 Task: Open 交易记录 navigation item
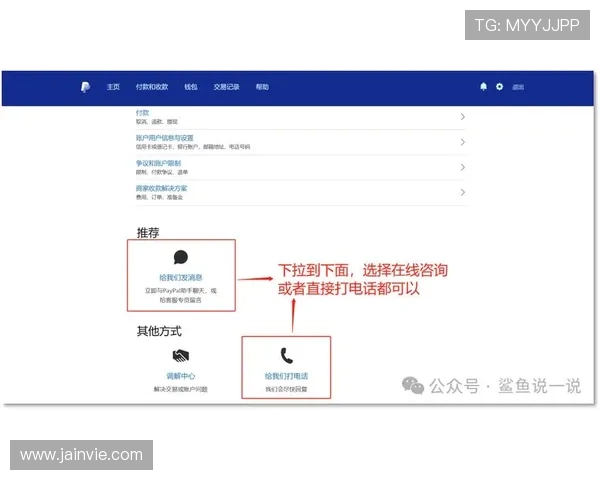[227, 87]
